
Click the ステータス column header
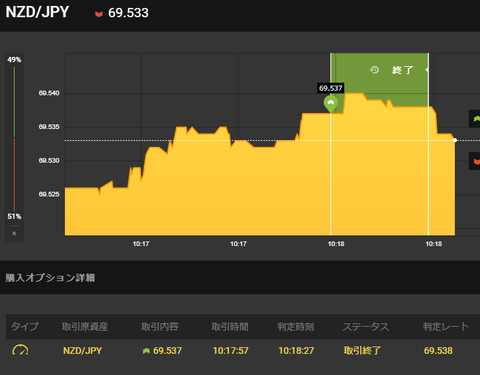pyautogui.click(x=366, y=327)
